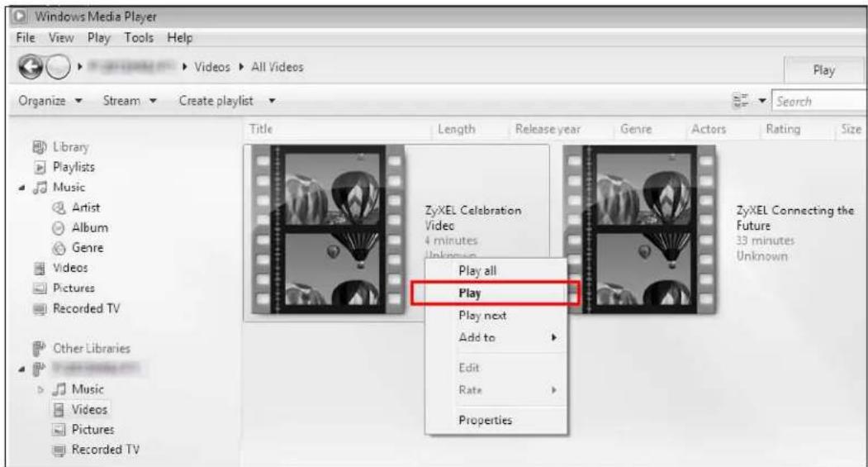Click the Artist icon under Music

[59, 207]
